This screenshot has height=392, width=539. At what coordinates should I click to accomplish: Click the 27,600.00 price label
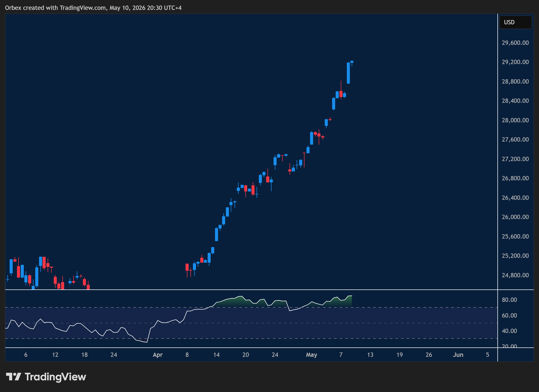(515, 140)
